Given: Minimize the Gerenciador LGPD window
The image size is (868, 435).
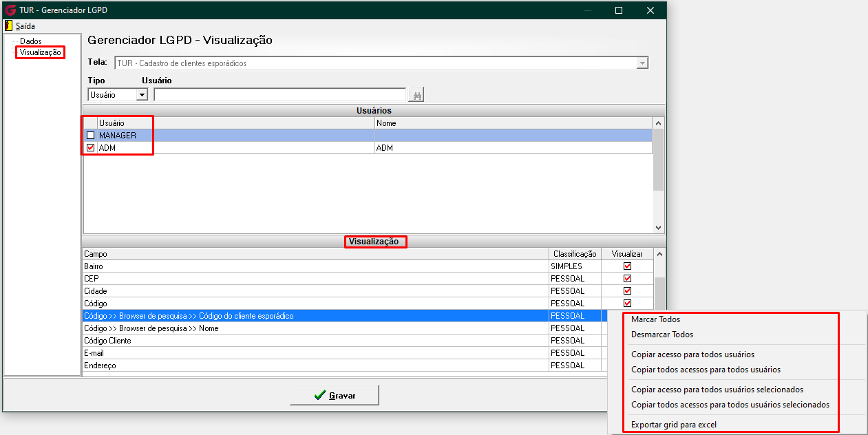Looking at the screenshot, I should pyautogui.click(x=587, y=10).
